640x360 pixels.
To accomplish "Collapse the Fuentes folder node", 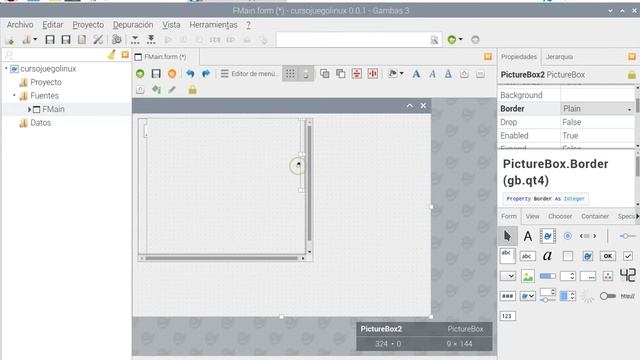I will pyautogui.click(x=15, y=96).
